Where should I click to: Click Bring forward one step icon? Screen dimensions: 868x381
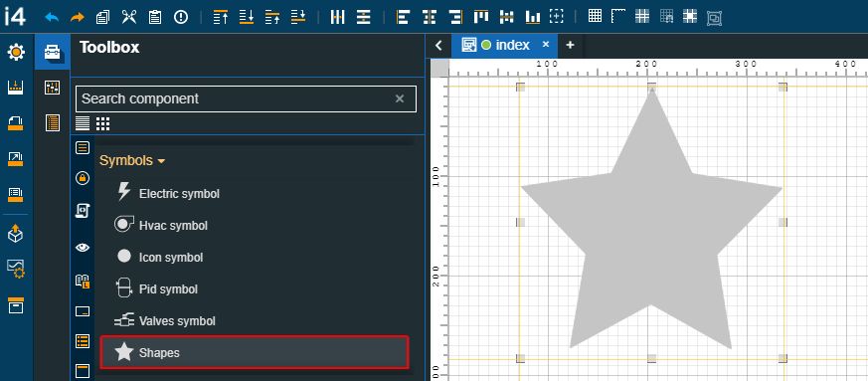coord(272,17)
